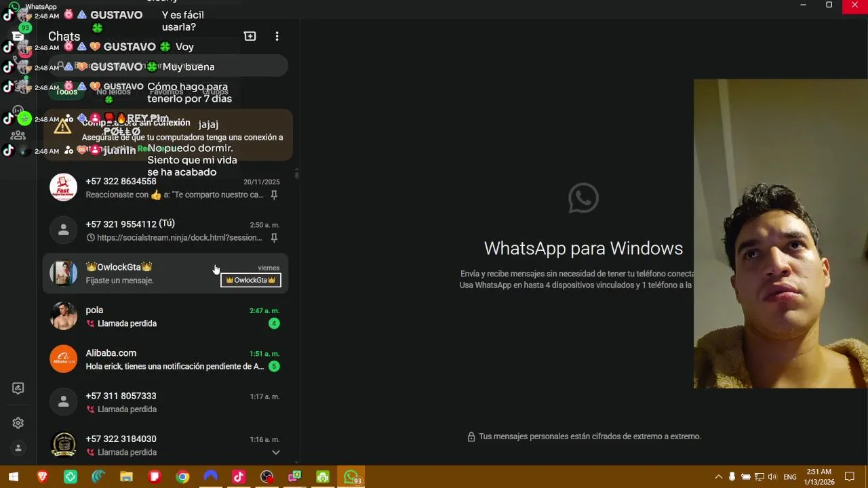Click pola's profile photo
The height and width of the screenshot is (488, 868).
64,316
